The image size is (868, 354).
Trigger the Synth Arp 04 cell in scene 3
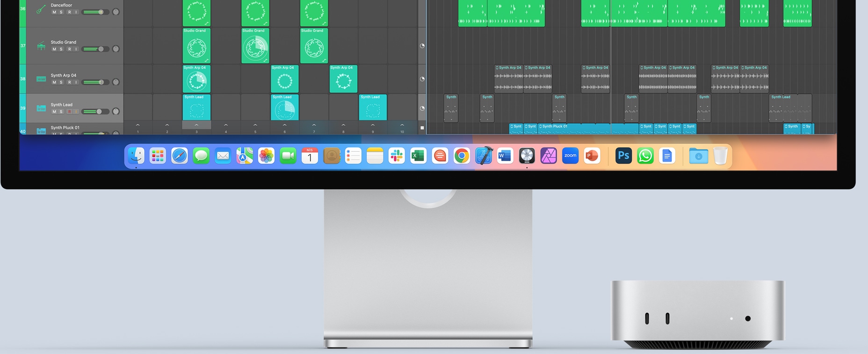pos(196,79)
